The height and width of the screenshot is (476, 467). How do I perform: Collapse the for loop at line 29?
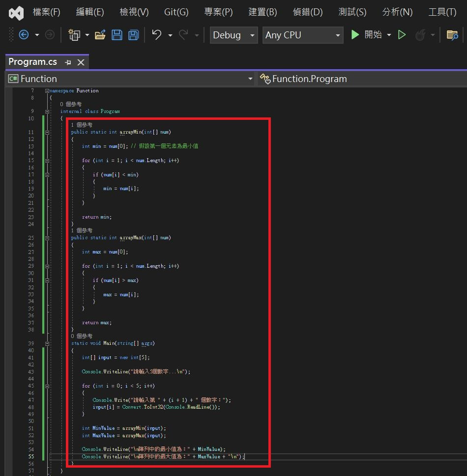coord(47,266)
